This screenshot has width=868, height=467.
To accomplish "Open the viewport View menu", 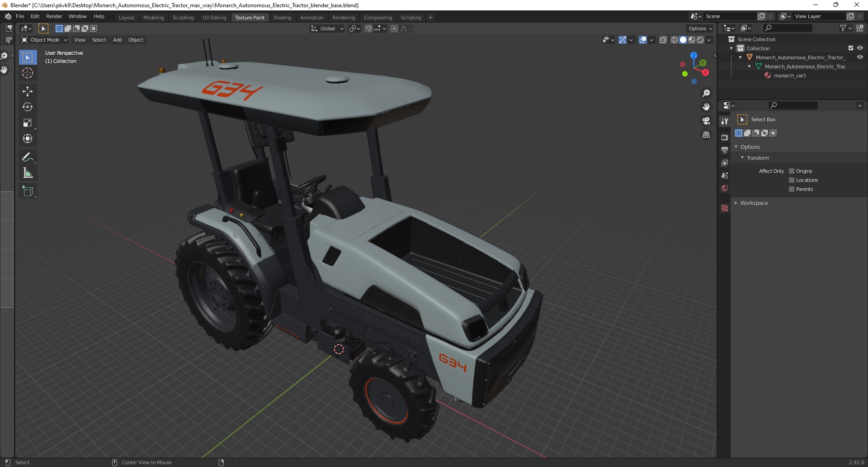I will point(80,40).
